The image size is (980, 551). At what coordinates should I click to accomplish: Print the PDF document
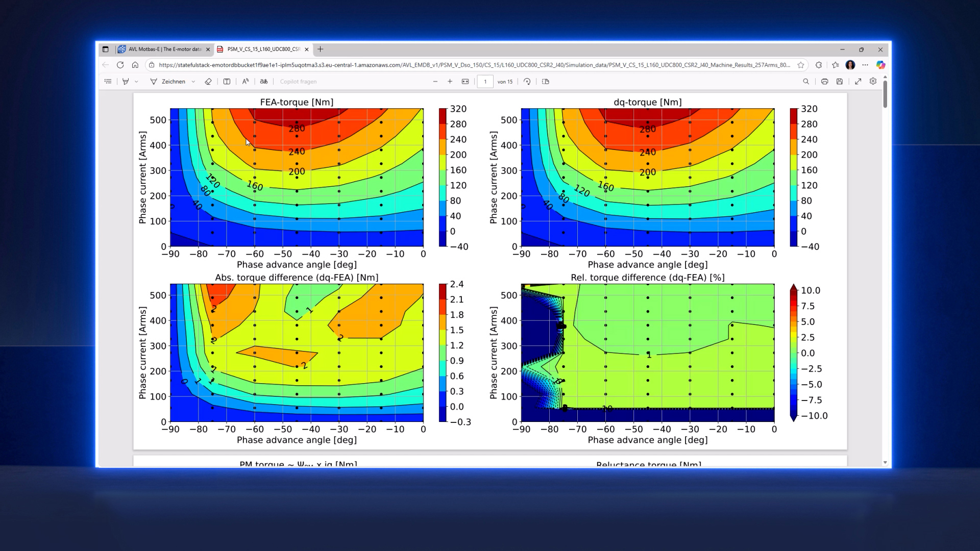pyautogui.click(x=824, y=82)
